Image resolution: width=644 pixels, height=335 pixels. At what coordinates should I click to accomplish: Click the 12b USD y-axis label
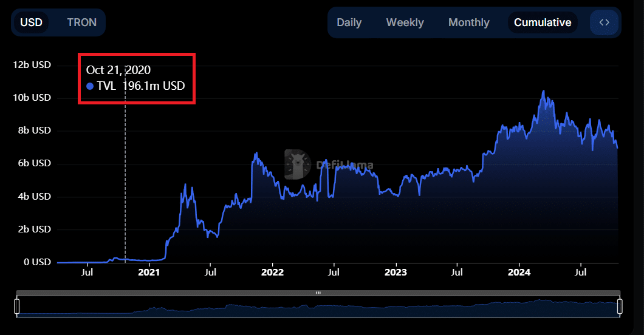pos(32,65)
